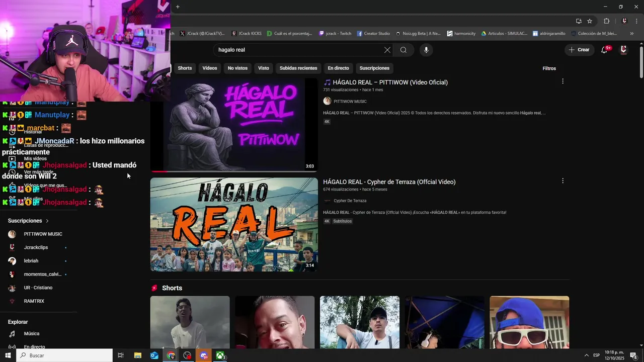Open the Cypher de Terraza video thumbnail
This screenshot has width=644, height=362.
(234, 224)
